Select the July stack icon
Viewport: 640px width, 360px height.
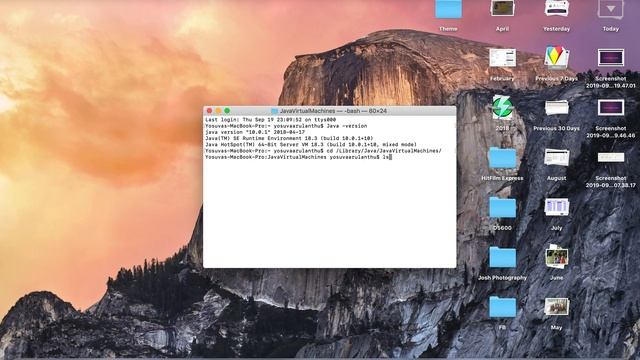[556, 207]
